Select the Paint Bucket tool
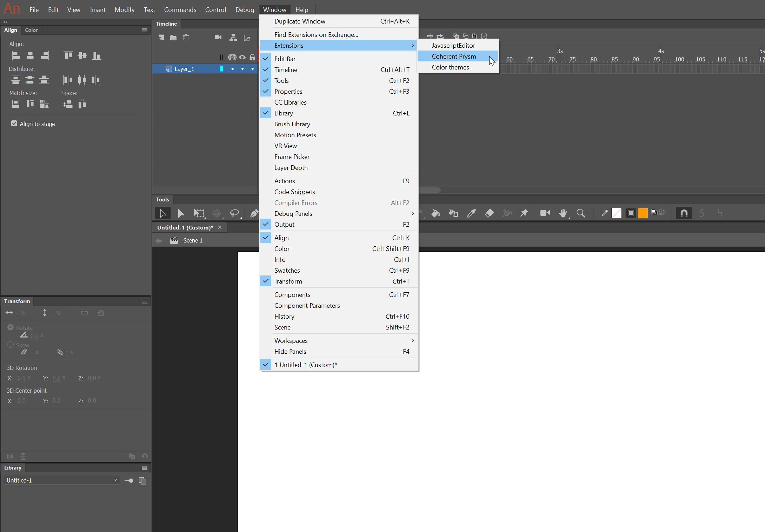 coord(435,213)
